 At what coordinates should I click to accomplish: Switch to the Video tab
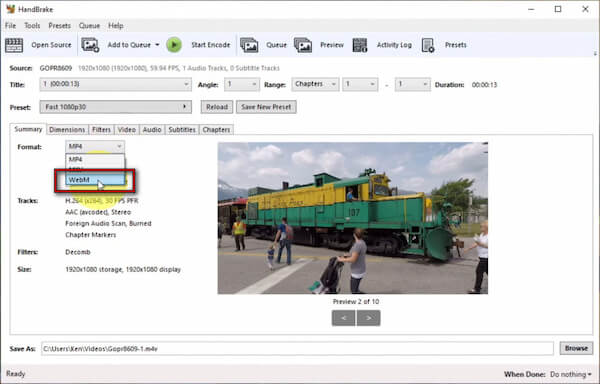point(127,130)
